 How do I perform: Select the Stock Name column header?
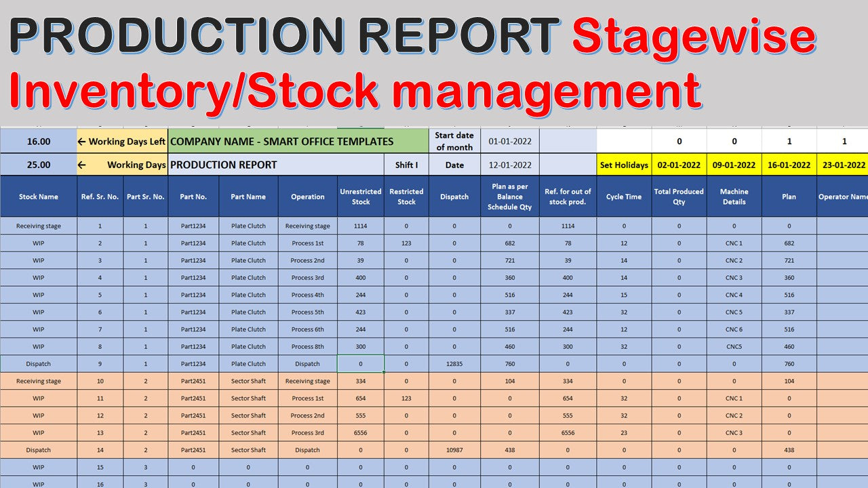(x=38, y=197)
